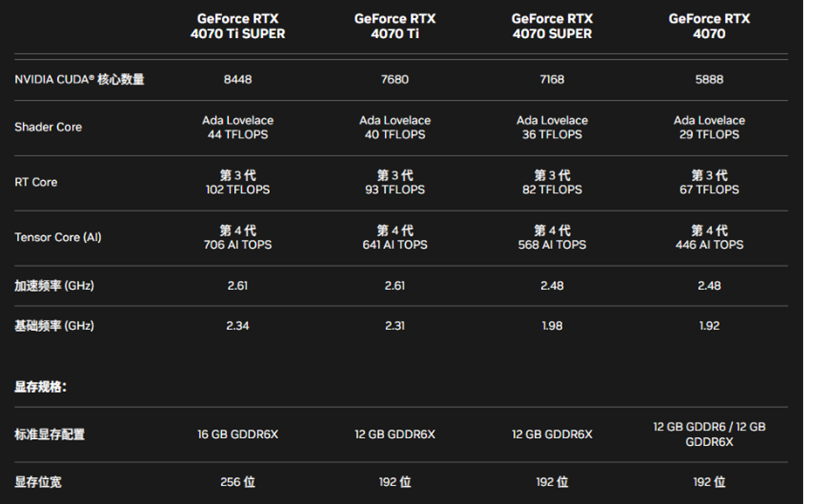
Task: Click the NVIDIA CUDA 核心数量 row label
Action: (x=79, y=79)
